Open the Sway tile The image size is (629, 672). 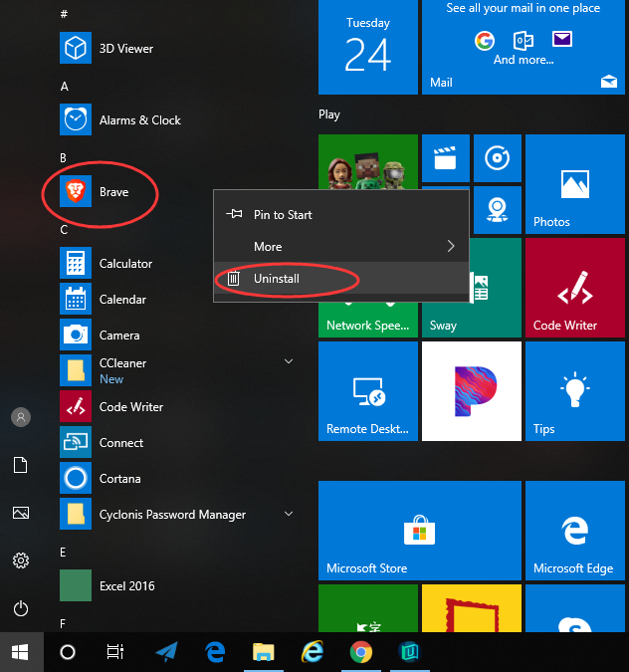pos(472,320)
